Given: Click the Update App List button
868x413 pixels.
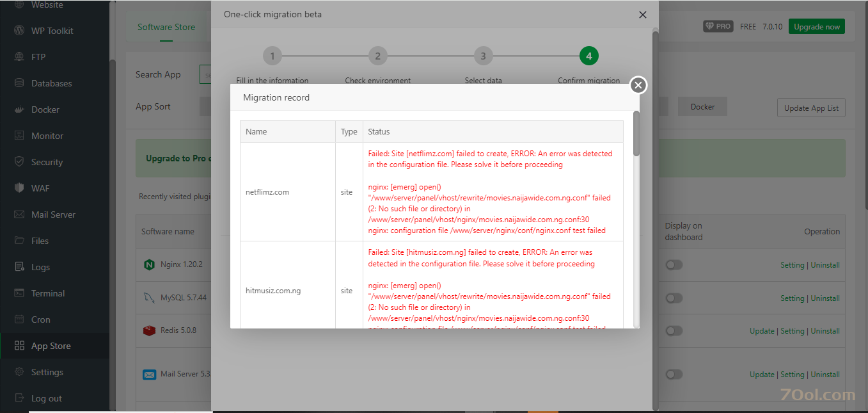Looking at the screenshot, I should pyautogui.click(x=811, y=108).
